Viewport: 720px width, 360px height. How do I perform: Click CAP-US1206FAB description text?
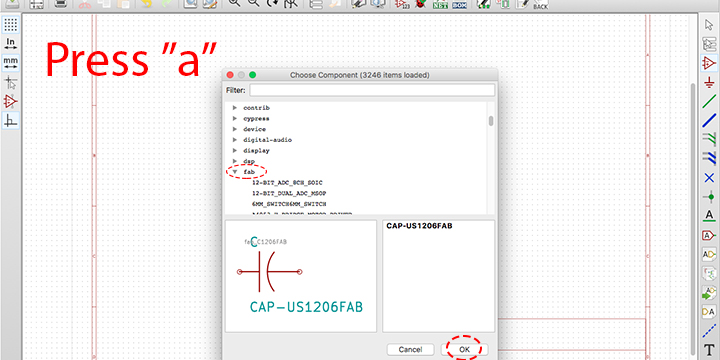(x=420, y=226)
